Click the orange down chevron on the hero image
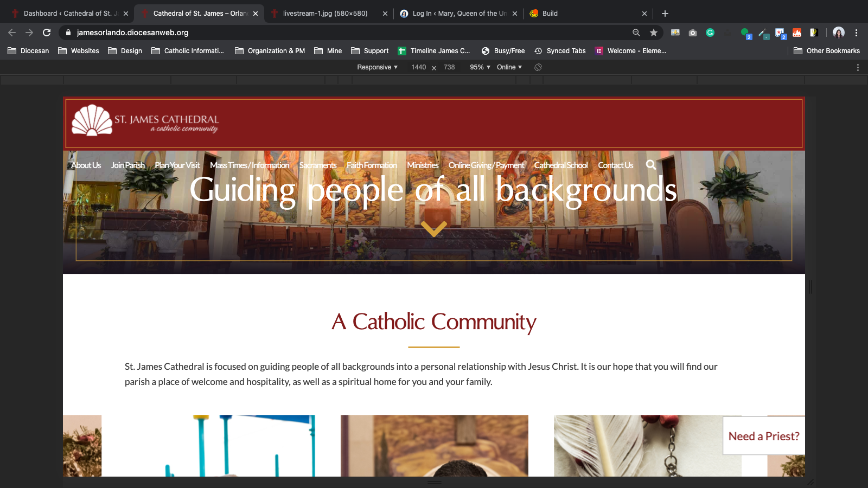The image size is (868, 488). coord(434,229)
